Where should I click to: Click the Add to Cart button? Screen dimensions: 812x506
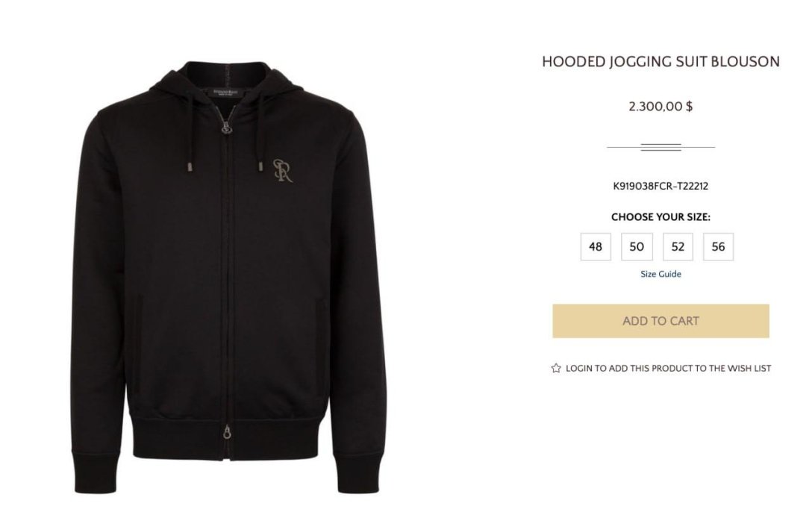point(660,321)
